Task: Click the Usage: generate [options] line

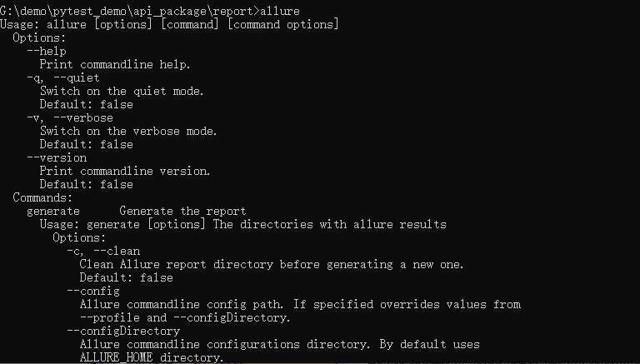Action: (242, 224)
